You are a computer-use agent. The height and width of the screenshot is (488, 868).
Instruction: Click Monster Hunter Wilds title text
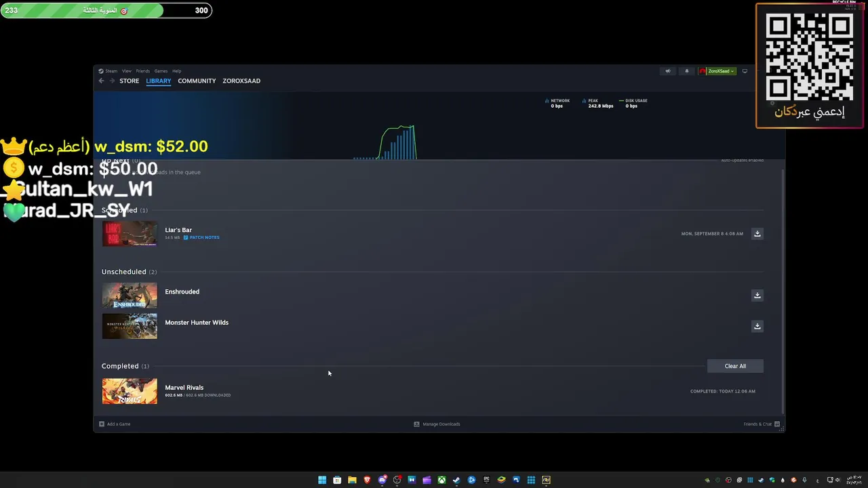197,323
